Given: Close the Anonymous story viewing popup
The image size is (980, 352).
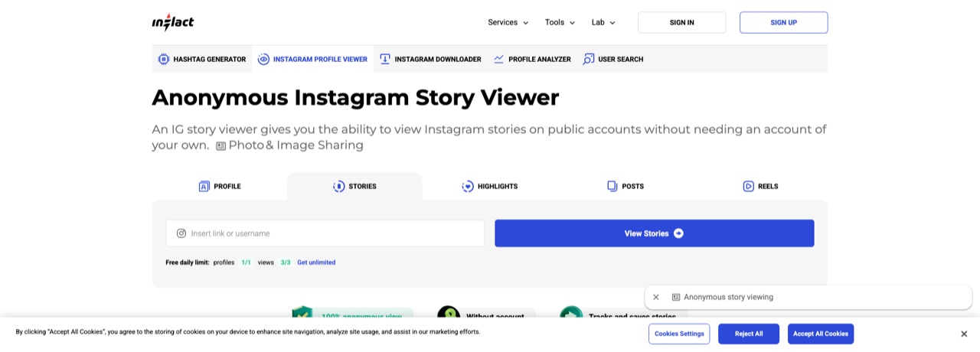Looking at the screenshot, I should 656,297.
